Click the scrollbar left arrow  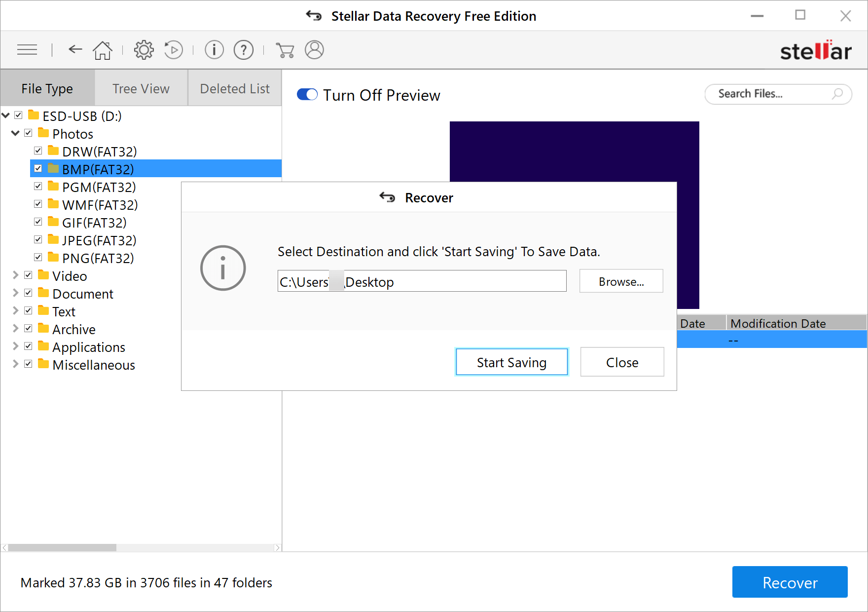coord(5,547)
